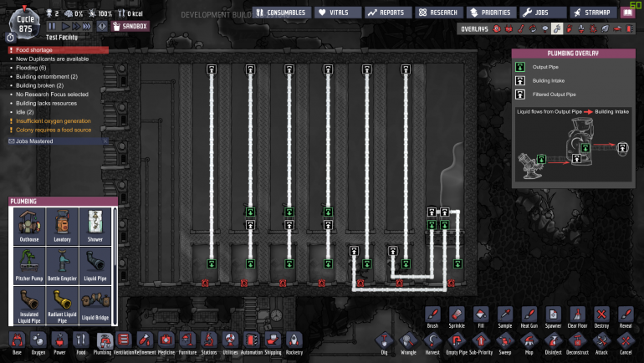Viewport: 644px width, 363px height.
Task: Toggle the Sandbox mode button
Action: pyautogui.click(x=130, y=26)
